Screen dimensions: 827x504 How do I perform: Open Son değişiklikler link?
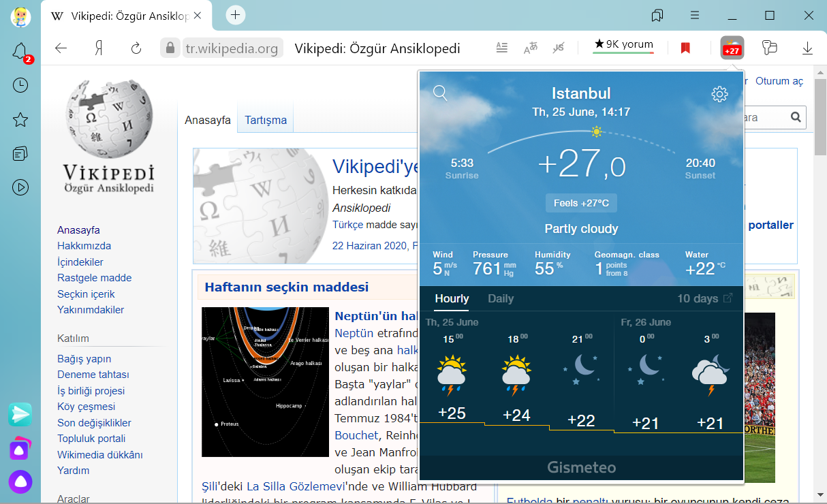tap(94, 423)
